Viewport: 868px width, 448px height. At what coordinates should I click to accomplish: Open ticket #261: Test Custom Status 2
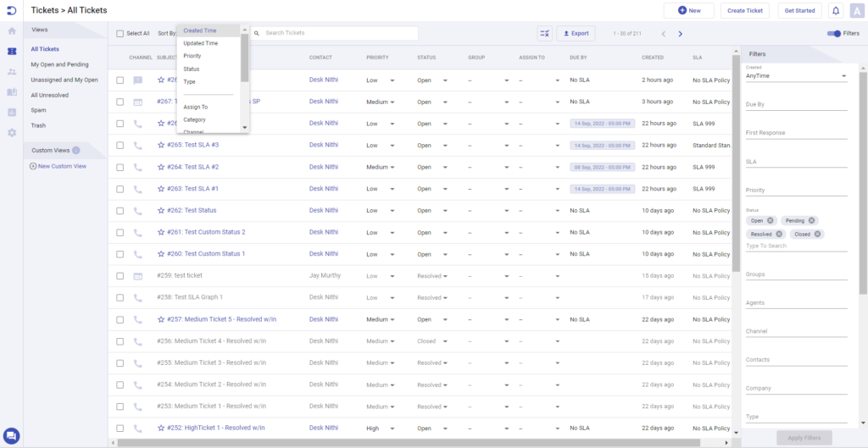coord(206,232)
